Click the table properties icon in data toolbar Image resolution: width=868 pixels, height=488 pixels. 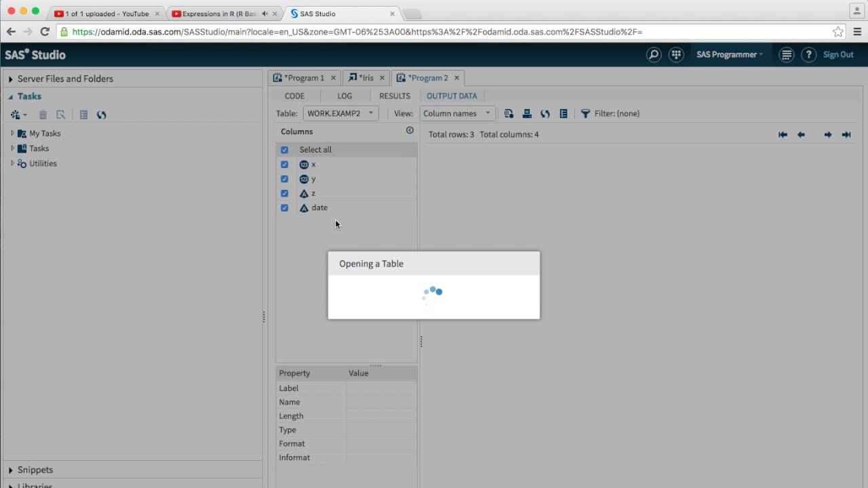click(x=564, y=114)
